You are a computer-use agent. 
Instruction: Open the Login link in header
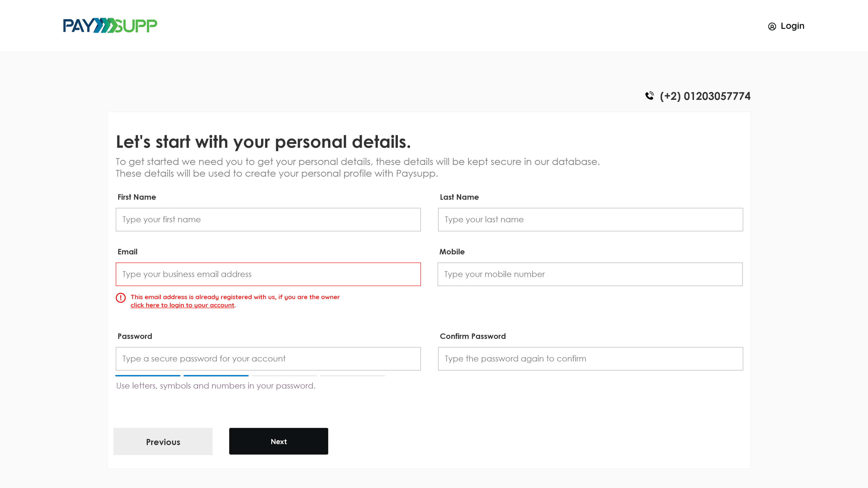pos(792,26)
